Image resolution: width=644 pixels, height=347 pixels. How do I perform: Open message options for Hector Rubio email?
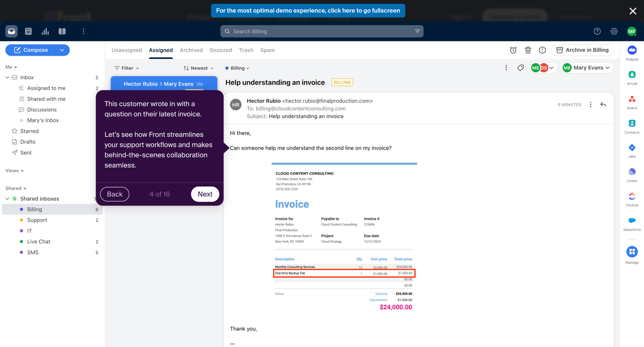[x=591, y=104]
